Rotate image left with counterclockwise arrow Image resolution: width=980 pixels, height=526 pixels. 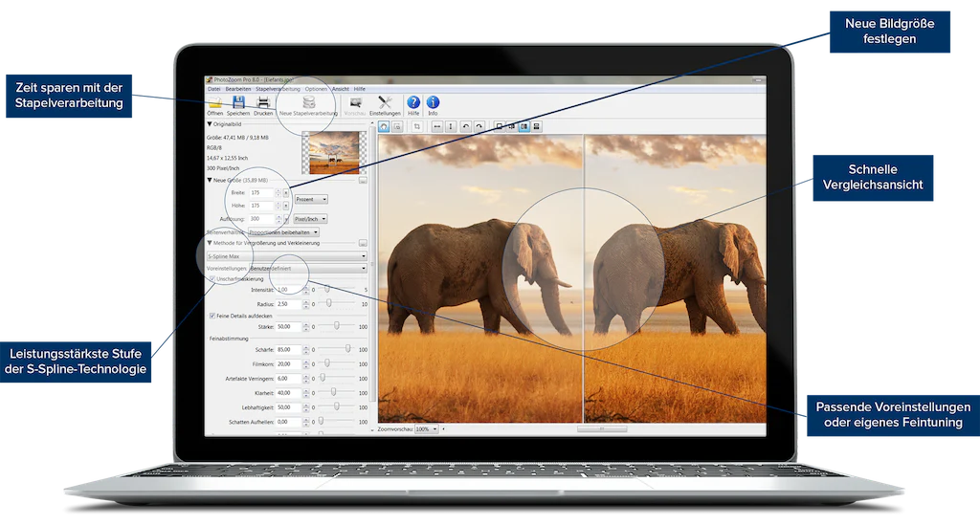coord(465,127)
